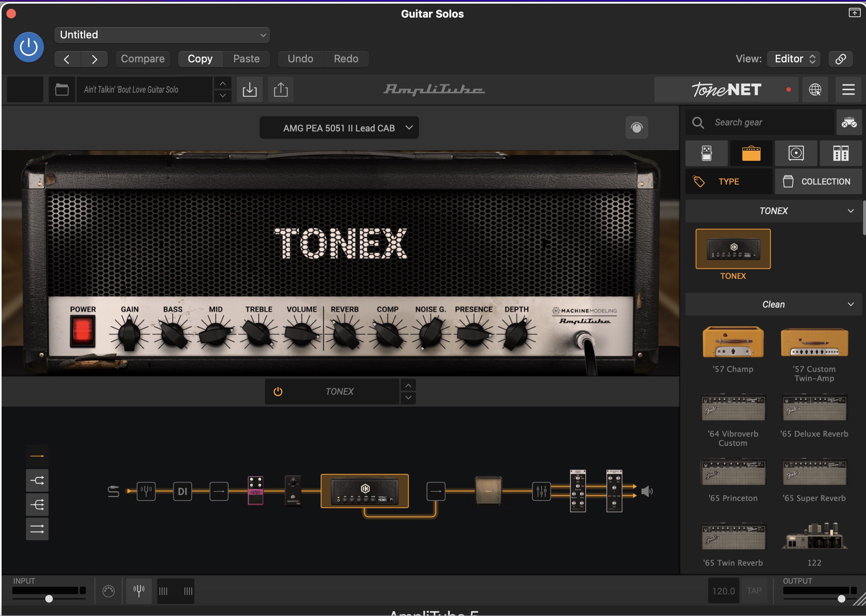Click the DEPTH knob on the amp
The image size is (866, 616).
(x=516, y=333)
